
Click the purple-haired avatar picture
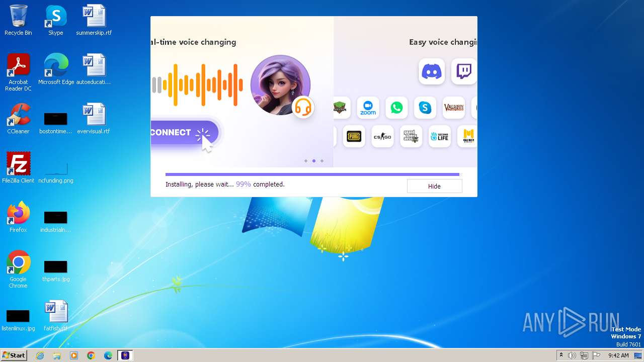coord(280,85)
